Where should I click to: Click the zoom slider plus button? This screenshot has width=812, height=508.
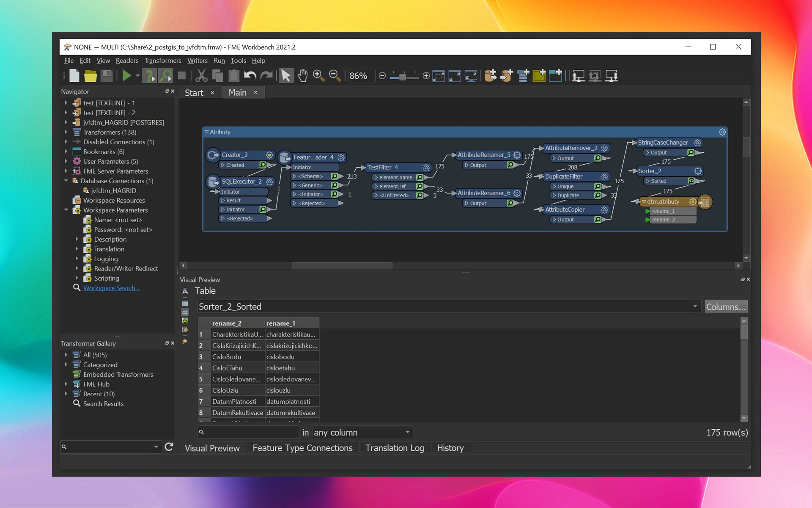426,76
